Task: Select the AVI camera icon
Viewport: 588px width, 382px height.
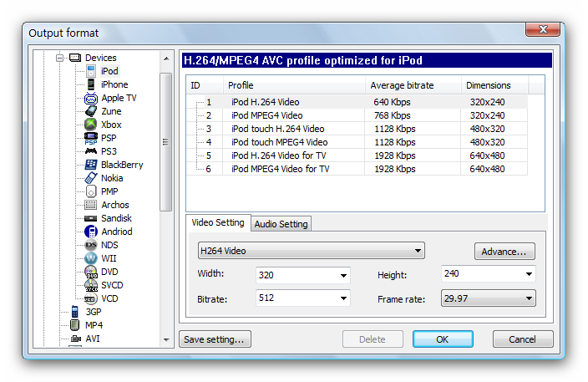Action: (x=76, y=339)
